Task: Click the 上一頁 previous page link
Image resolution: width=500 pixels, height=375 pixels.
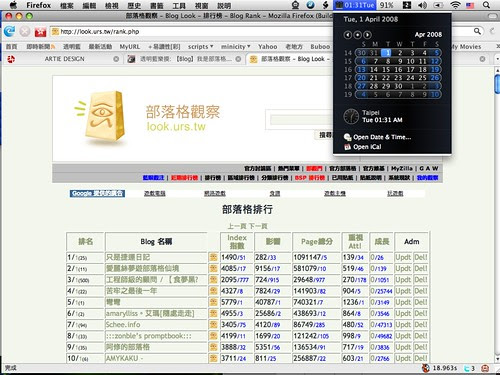Action: (237, 226)
